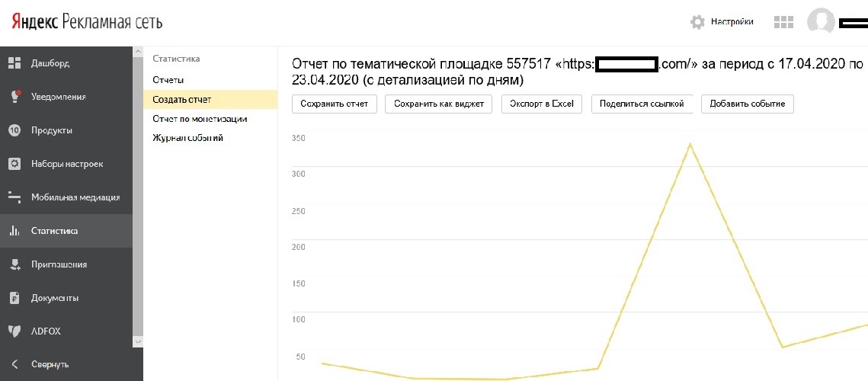Select Отчеты in statistics menu
The image size is (868, 381).
168,80
